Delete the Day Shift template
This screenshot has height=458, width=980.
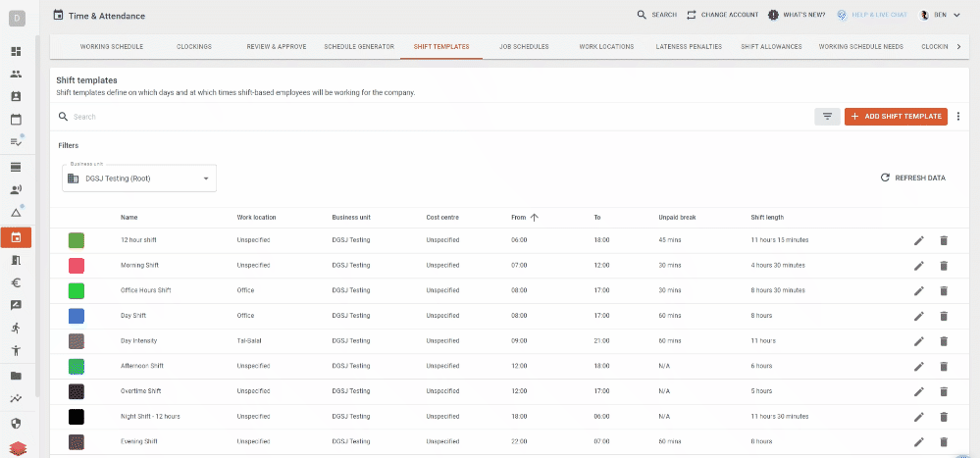(x=944, y=316)
